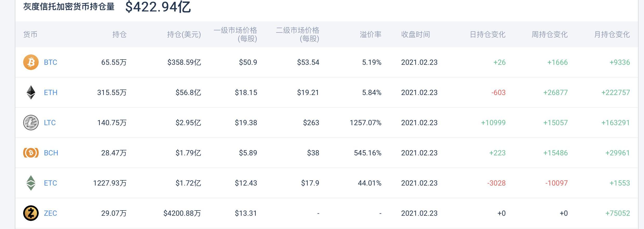
Task: Click the $422.94亿 total holdings value
Action: click(158, 7)
